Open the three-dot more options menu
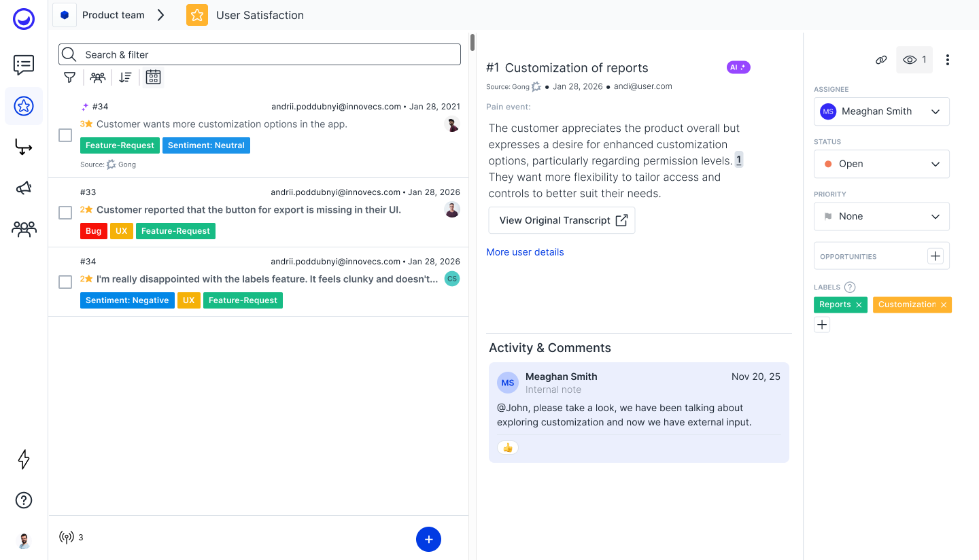Viewport: 979px width, 560px height. 947,60
